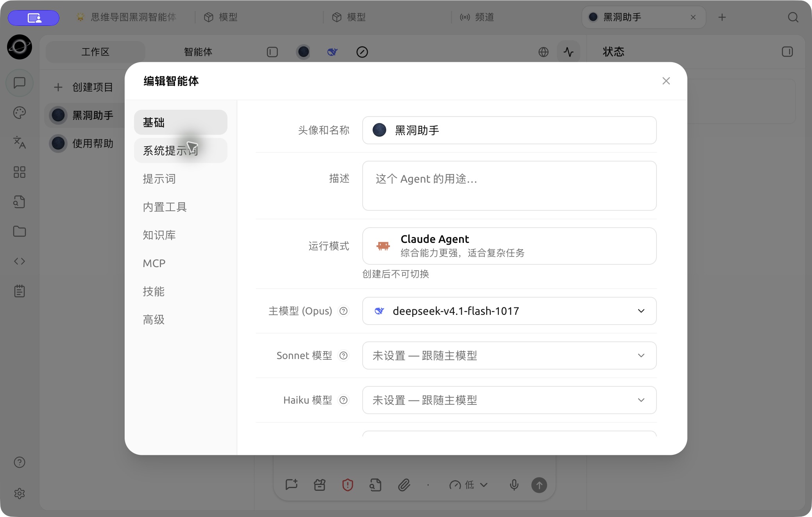The image size is (812, 517).
Task: Open the apps grid icon in the sidebar
Action: pyautogui.click(x=20, y=172)
